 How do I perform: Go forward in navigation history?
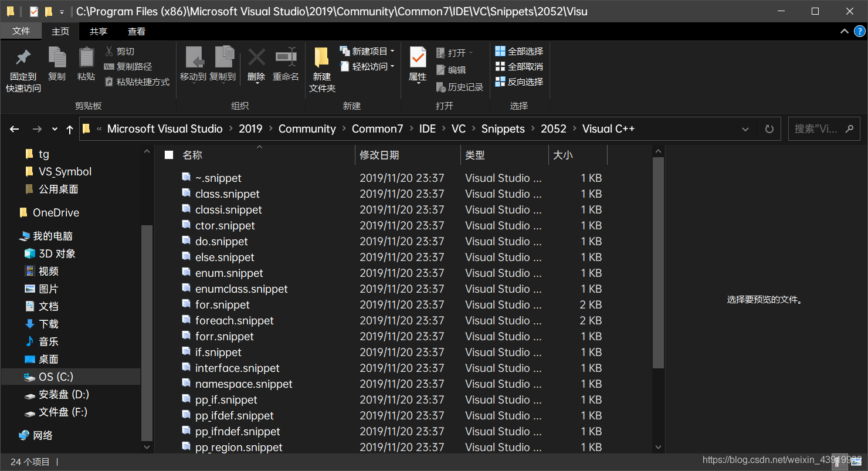(x=36, y=129)
